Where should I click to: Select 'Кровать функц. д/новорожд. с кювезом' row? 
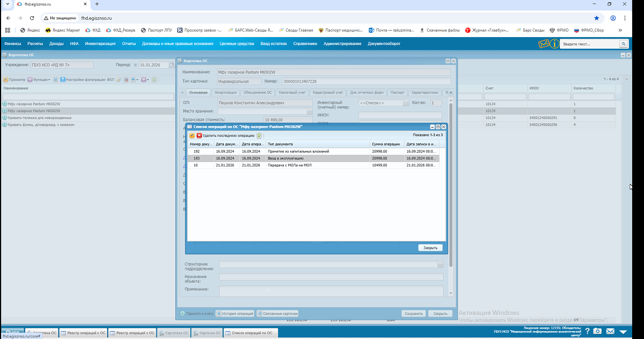click(x=88, y=124)
